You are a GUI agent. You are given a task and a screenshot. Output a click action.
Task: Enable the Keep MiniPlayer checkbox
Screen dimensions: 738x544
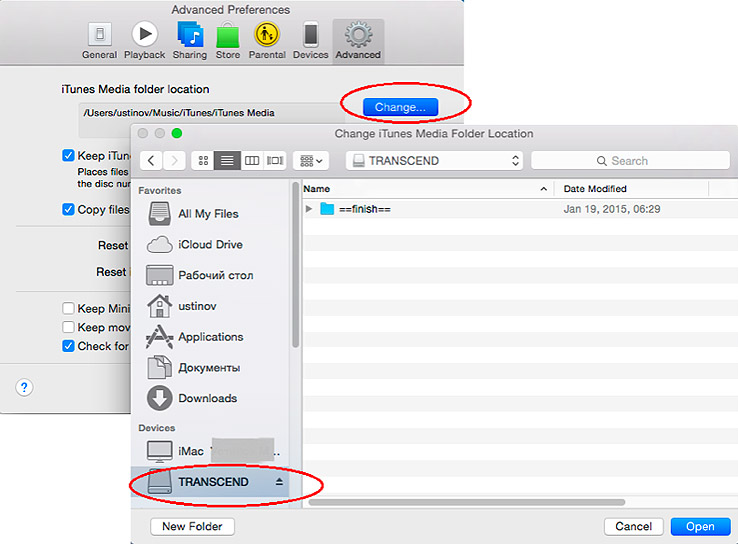(68, 308)
